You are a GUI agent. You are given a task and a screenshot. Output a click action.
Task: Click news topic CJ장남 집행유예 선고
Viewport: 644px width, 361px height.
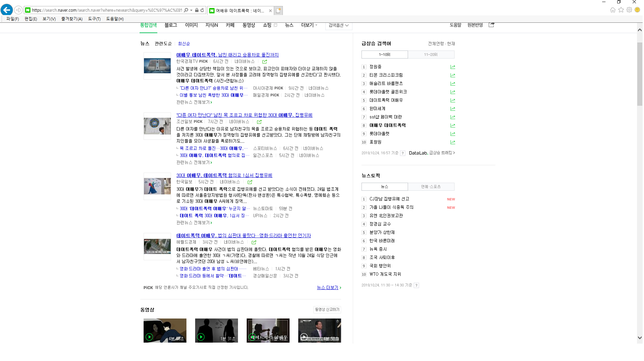(x=389, y=199)
